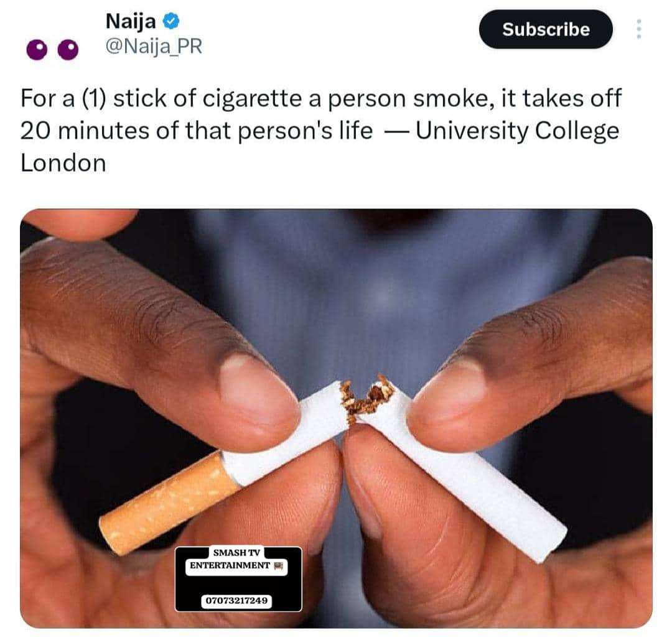This screenshot has width=672, height=640.
Task: Open the purple eyes profile avatar
Action: tap(52, 50)
